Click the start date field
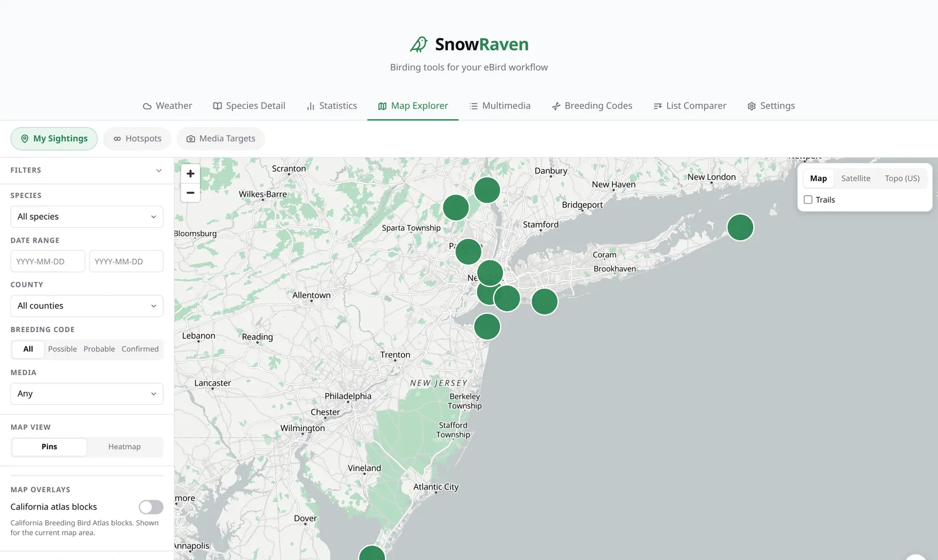This screenshot has height=560, width=938. (x=47, y=261)
